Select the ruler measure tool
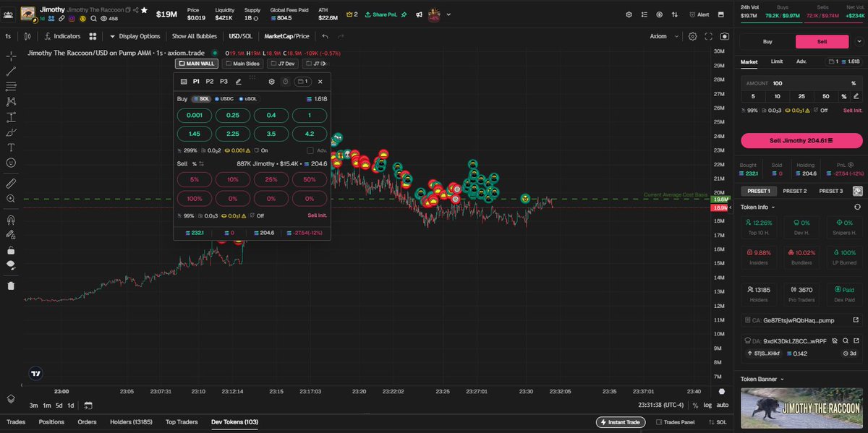The height and width of the screenshot is (433, 868). [x=11, y=182]
